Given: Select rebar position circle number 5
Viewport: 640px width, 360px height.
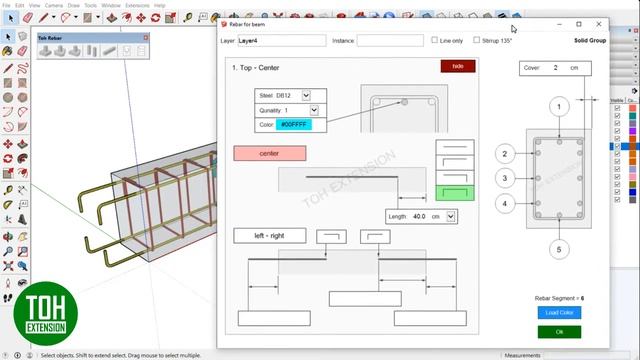Looking at the screenshot, I should 559,249.
